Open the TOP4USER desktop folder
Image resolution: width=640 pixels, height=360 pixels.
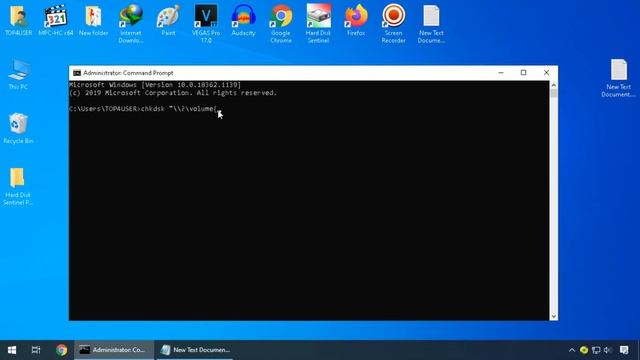pos(18,20)
